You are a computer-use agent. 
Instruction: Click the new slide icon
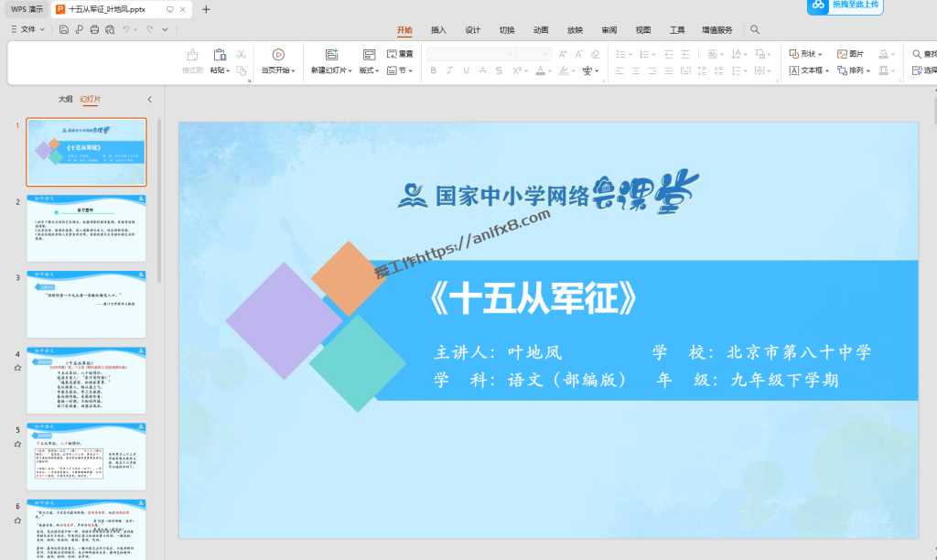pyautogui.click(x=331, y=55)
